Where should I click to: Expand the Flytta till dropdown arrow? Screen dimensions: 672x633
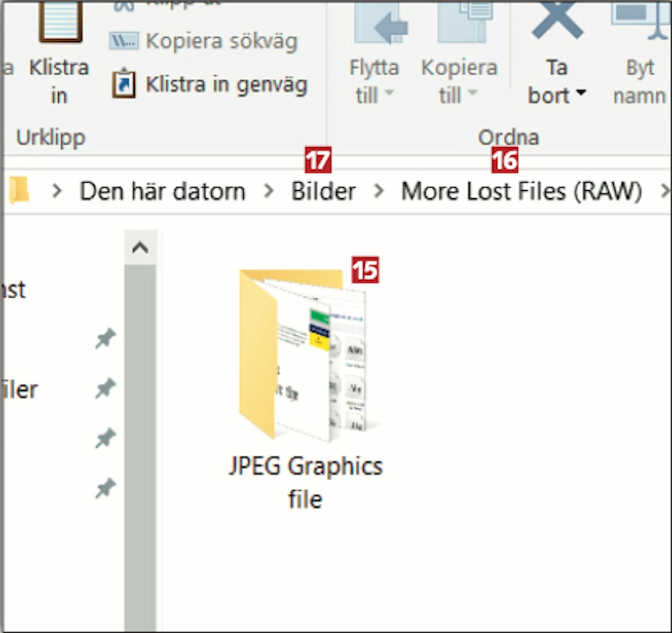[389, 93]
